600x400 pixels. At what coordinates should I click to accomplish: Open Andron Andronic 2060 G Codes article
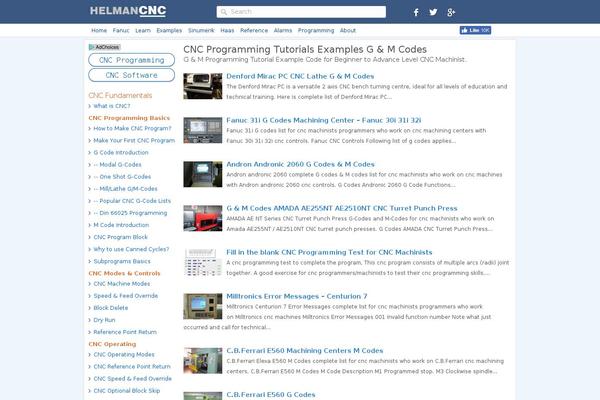tap(300, 164)
